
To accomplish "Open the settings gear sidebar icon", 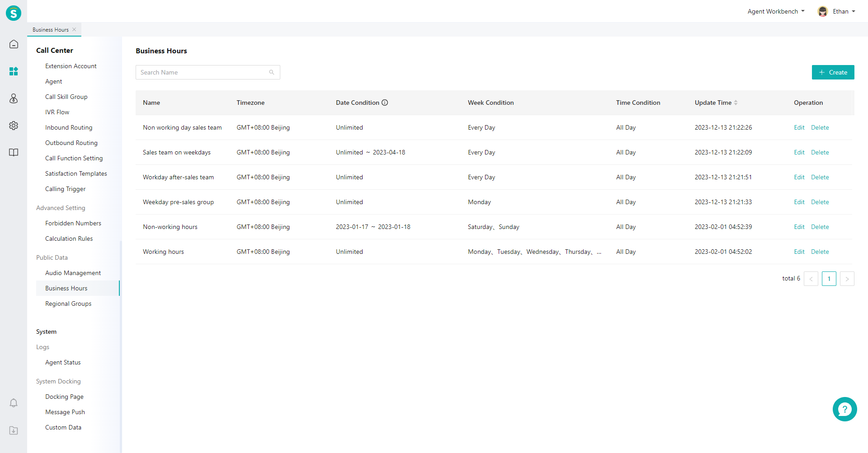I will coord(14,126).
